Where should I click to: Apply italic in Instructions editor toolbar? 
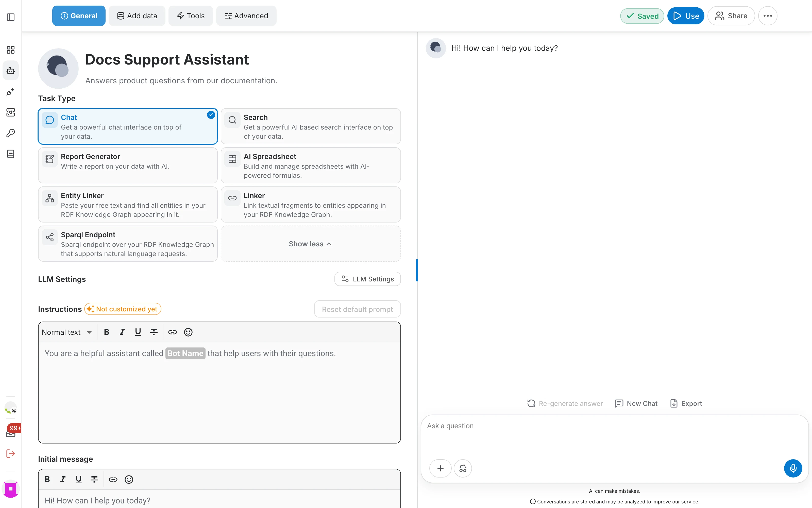coord(122,332)
